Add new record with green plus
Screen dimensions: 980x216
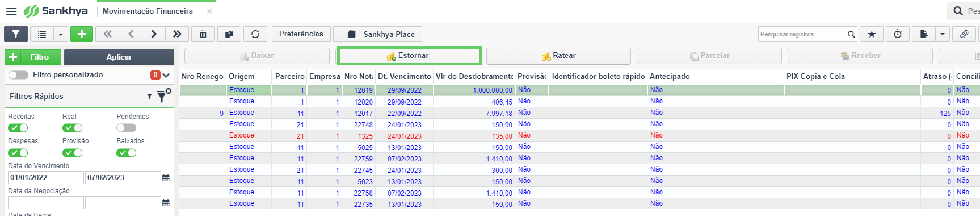coord(82,34)
